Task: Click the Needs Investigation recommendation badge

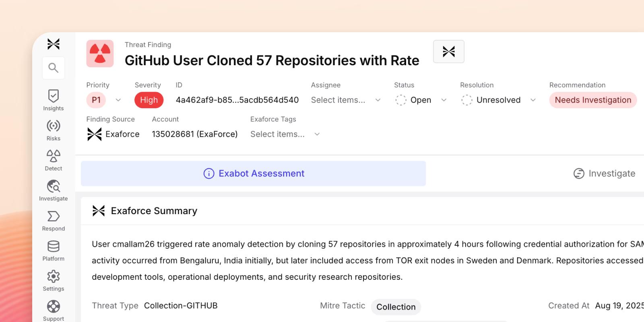Action: coord(593,100)
